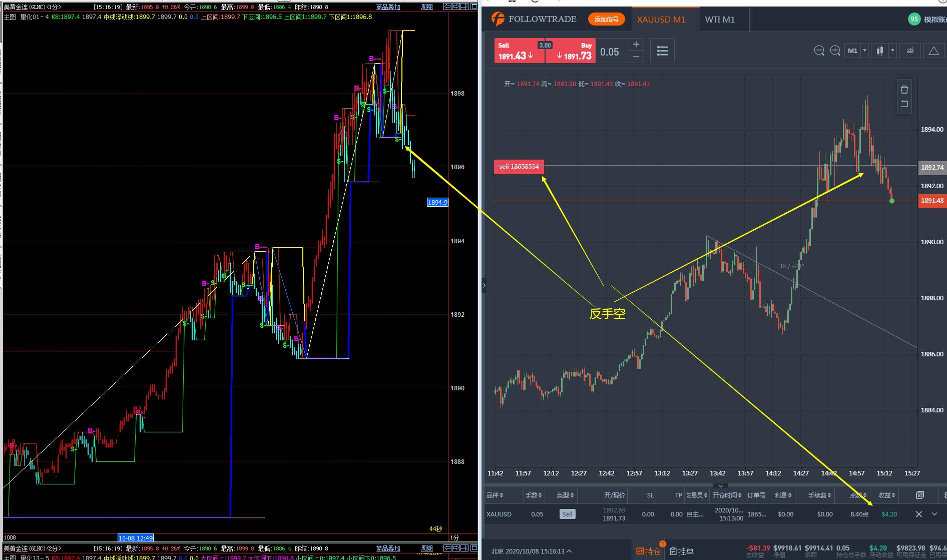Zoom in the XAUUSD chart
Image resolution: width=947 pixels, height=560 pixels.
835,51
